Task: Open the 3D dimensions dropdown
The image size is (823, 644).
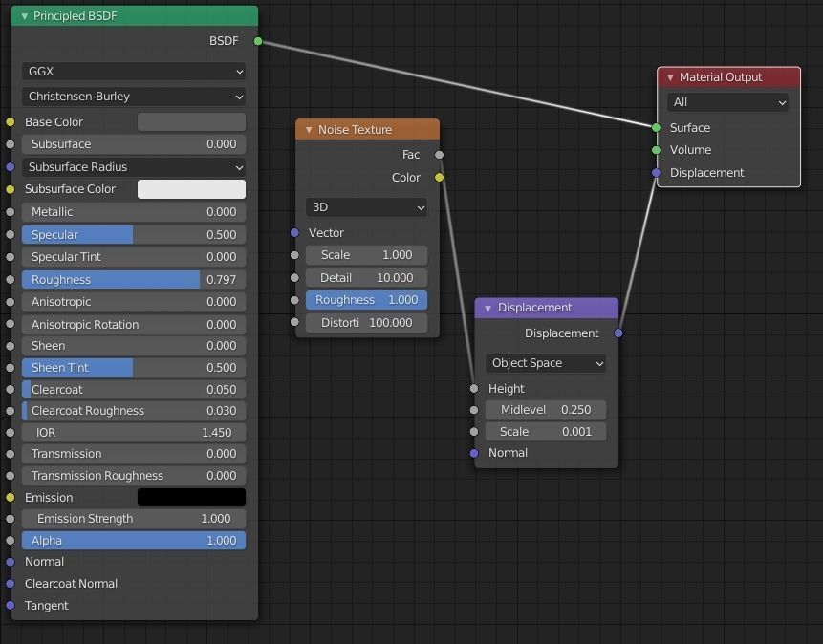Action: click(366, 207)
